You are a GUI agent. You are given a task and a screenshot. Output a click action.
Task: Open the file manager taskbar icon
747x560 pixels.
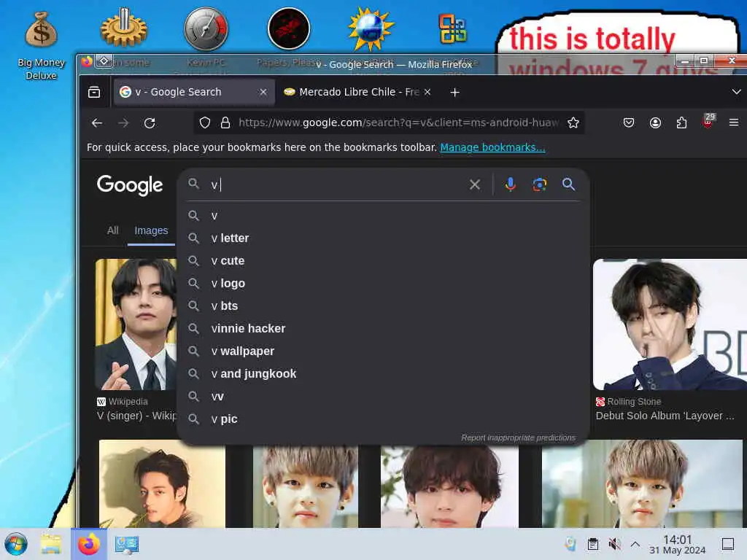pyautogui.click(x=51, y=544)
